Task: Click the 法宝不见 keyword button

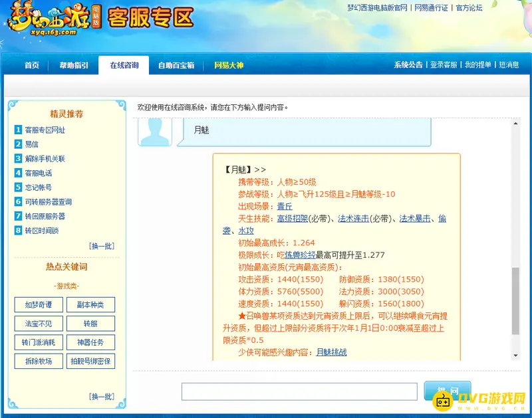Action: click(x=39, y=324)
